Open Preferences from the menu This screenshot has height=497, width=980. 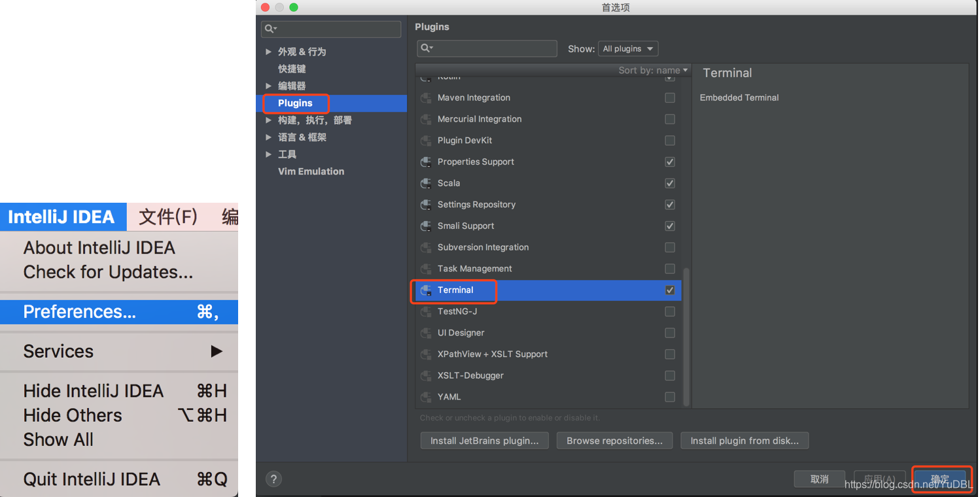[x=119, y=312]
